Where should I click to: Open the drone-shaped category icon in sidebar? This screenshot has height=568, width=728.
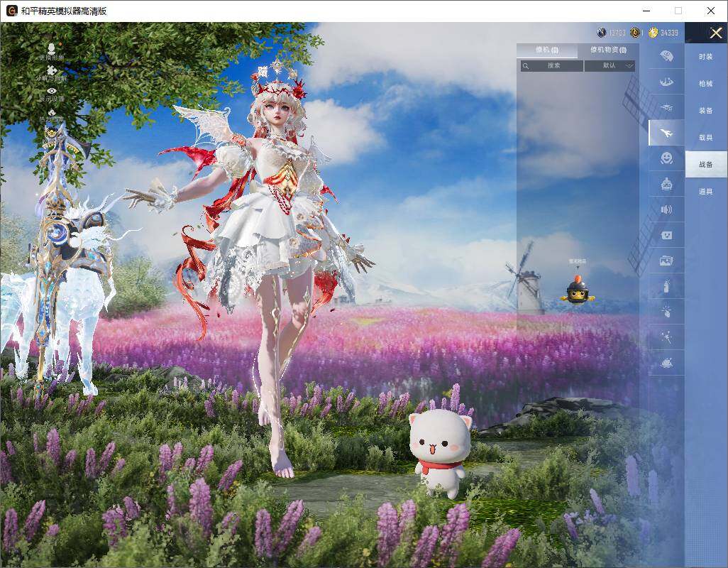tap(666, 107)
